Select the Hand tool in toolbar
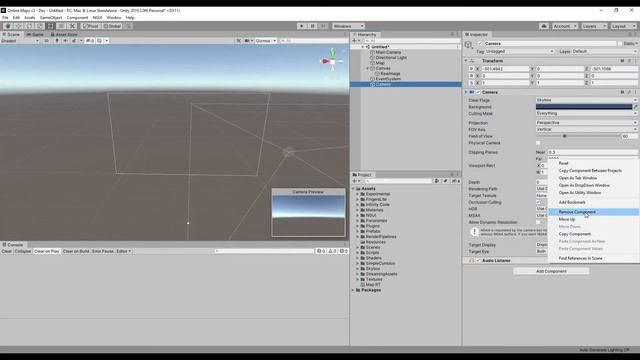The width and height of the screenshot is (640, 360). [x=8, y=26]
